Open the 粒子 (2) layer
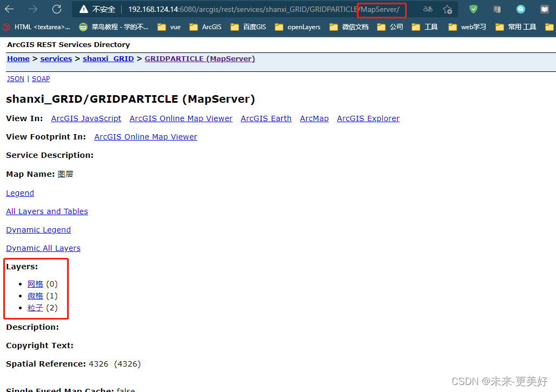This screenshot has height=392, width=556. click(35, 308)
